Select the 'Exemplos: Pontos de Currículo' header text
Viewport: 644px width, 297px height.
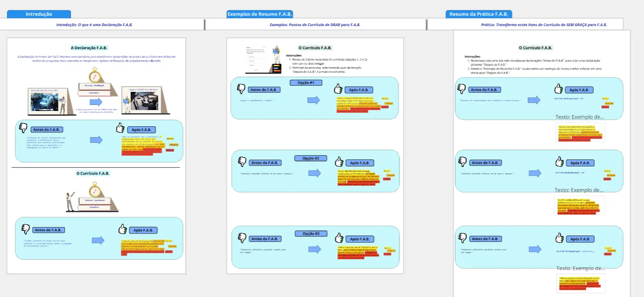pos(315,25)
